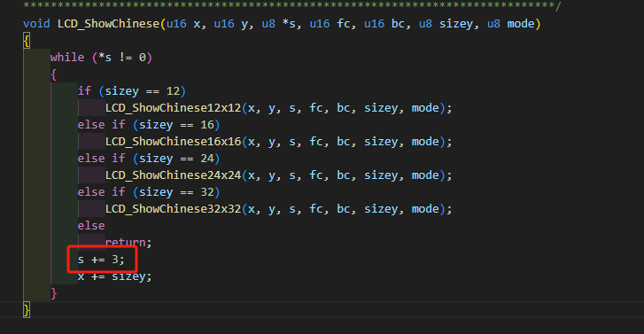
Task: Click the 'return' keyword
Action: tap(125, 243)
